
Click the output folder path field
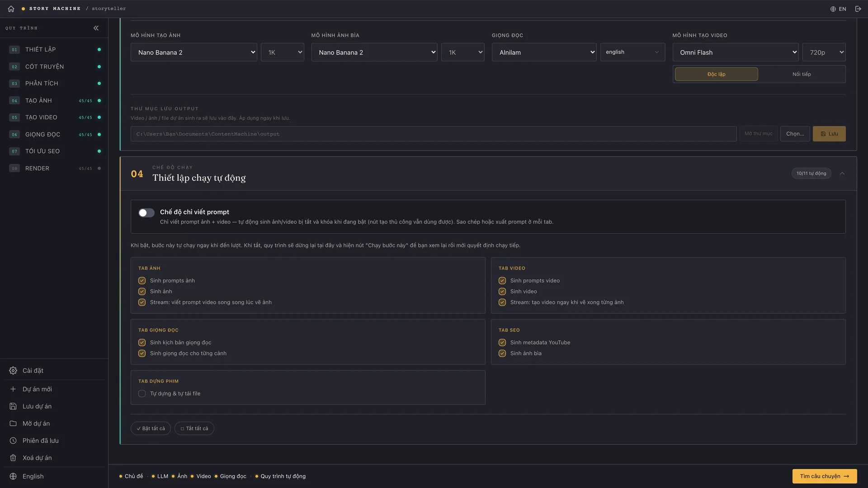pos(434,134)
